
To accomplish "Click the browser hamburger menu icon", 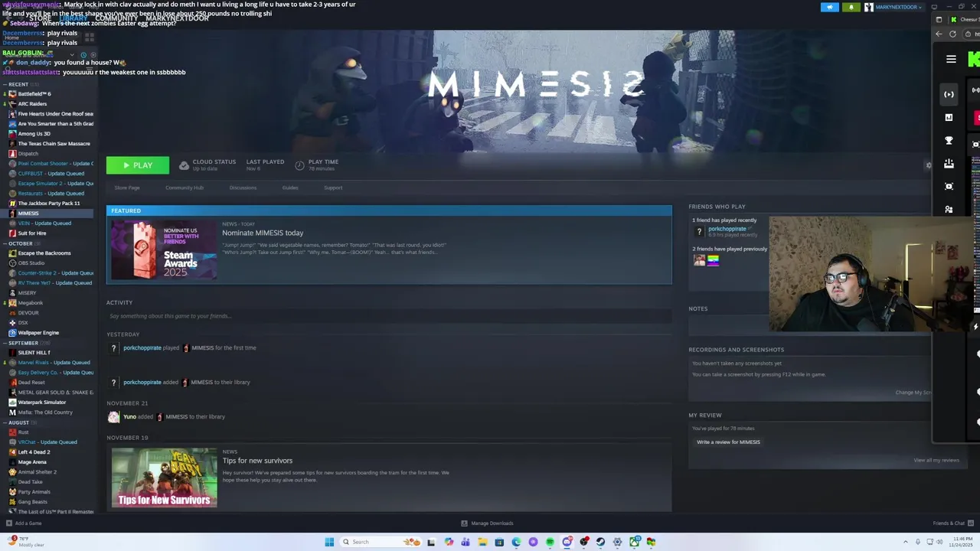I will pos(951,59).
